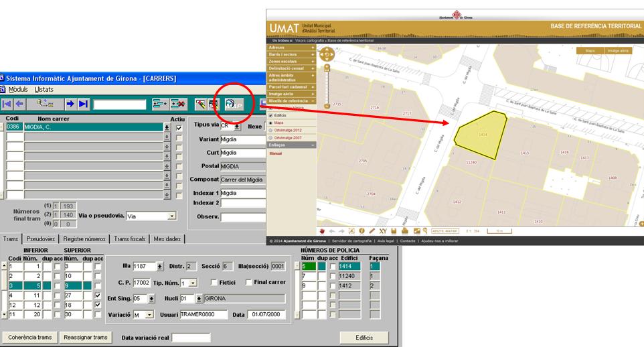The width and height of the screenshot is (644, 347).
Task: Toggle acc checkbox for policia number 5
Action: tap(333, 267)
